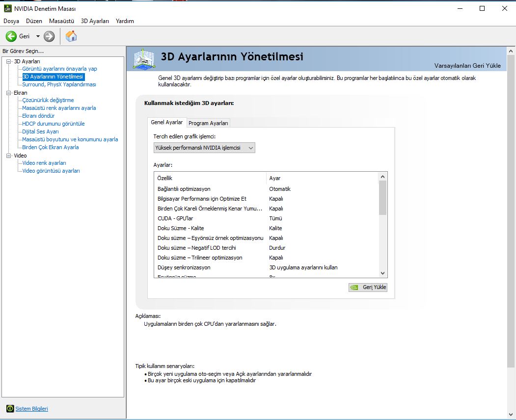Click the 3D settings header image
Image resolution: width=516 pixels, height=420 pixels.
pyautogui.click(x=144, y=59)
